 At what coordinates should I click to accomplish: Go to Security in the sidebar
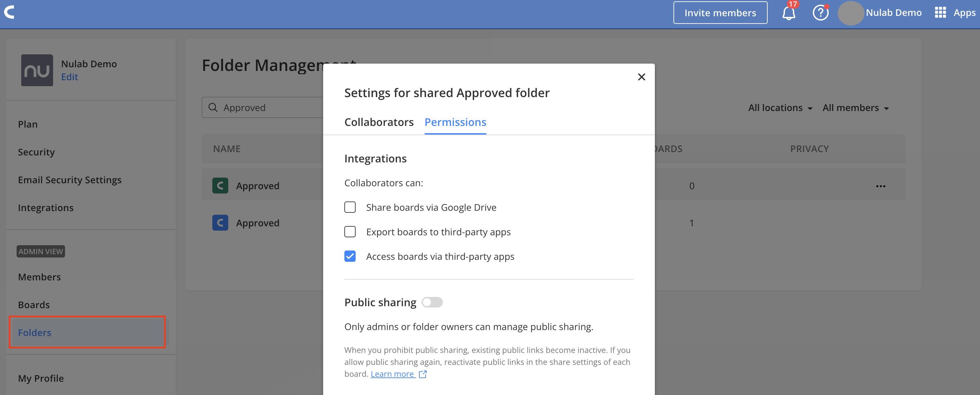[x=36, y=152]
